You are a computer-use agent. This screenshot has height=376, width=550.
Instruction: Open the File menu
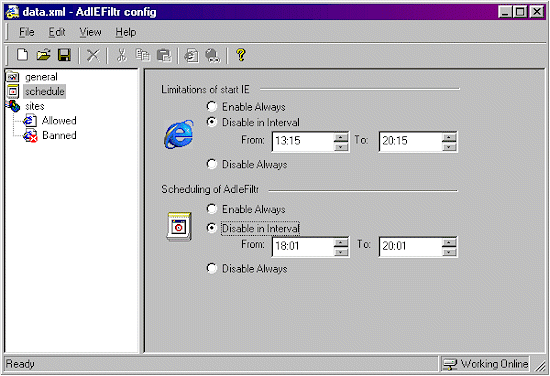(27, 32)
